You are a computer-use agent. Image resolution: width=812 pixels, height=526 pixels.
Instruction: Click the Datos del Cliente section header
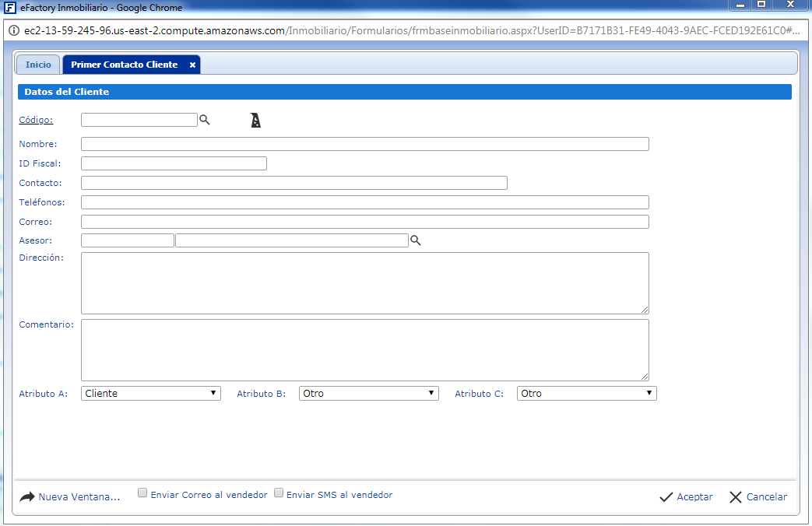click(x=405, y=92)
